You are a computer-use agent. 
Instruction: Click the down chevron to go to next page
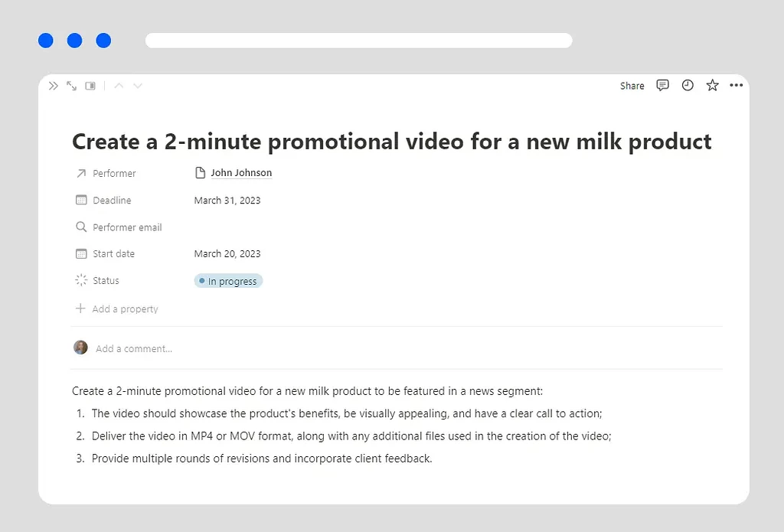point(137,86)
